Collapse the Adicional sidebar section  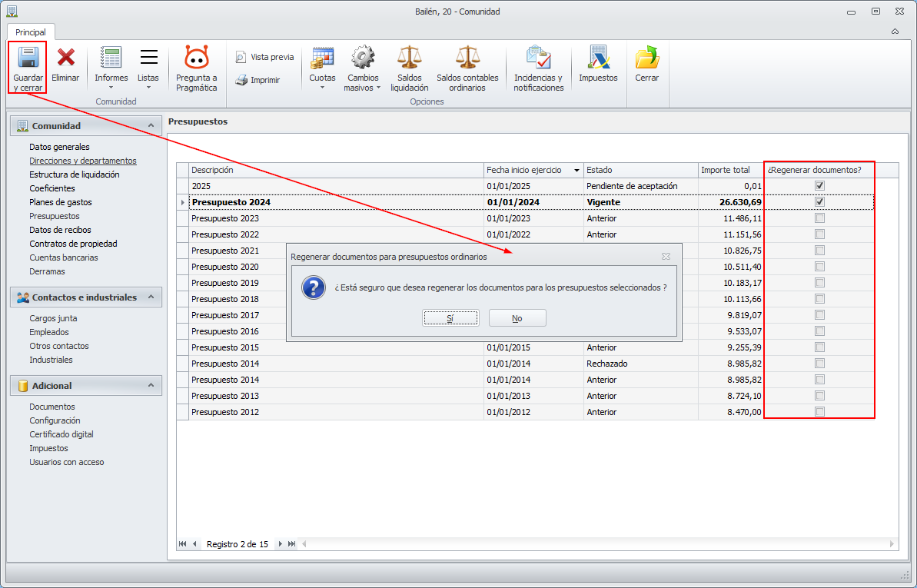click(x=151, y=386)
